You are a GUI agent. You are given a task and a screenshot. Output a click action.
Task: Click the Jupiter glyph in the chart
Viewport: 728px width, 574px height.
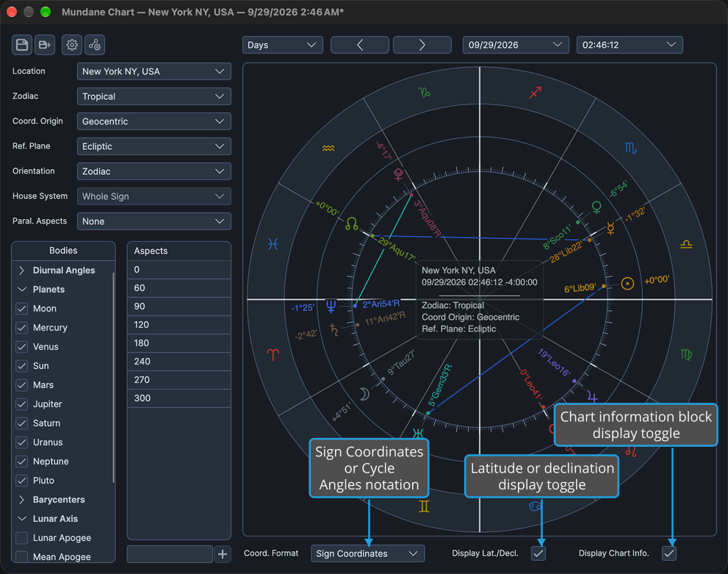592,396
